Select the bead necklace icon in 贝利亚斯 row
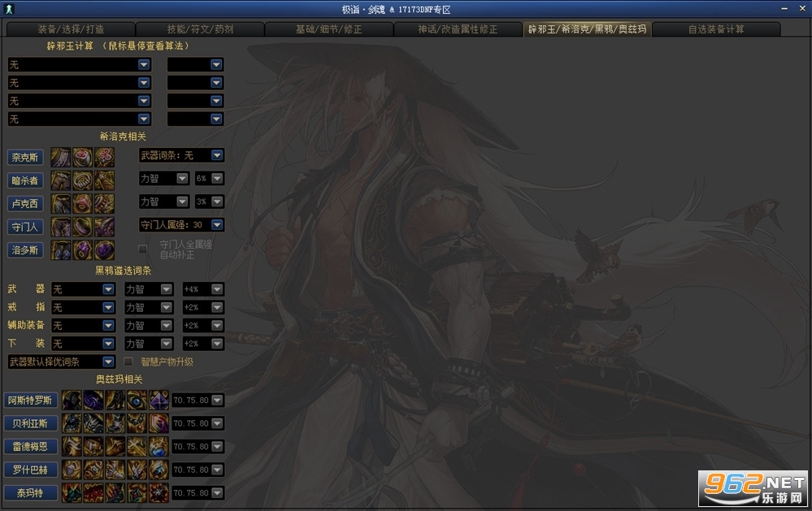The width and height of the screenshot is (812, 511). pyautogui.click(x=137, y=423)
